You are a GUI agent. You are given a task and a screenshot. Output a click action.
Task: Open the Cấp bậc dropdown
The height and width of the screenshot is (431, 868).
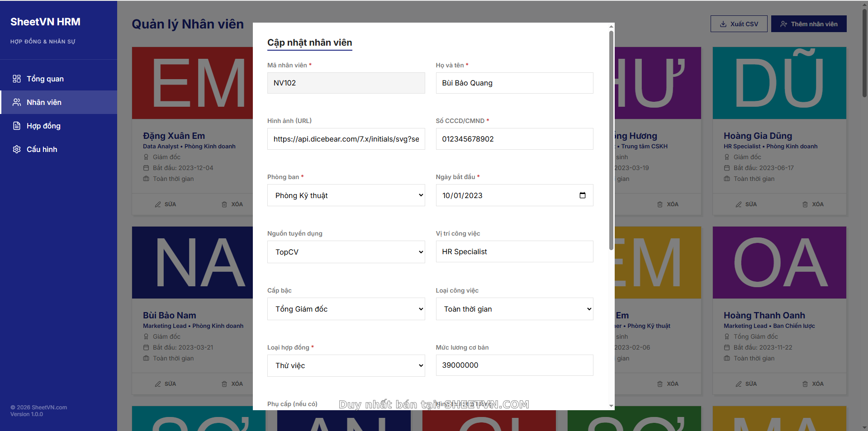346,309
